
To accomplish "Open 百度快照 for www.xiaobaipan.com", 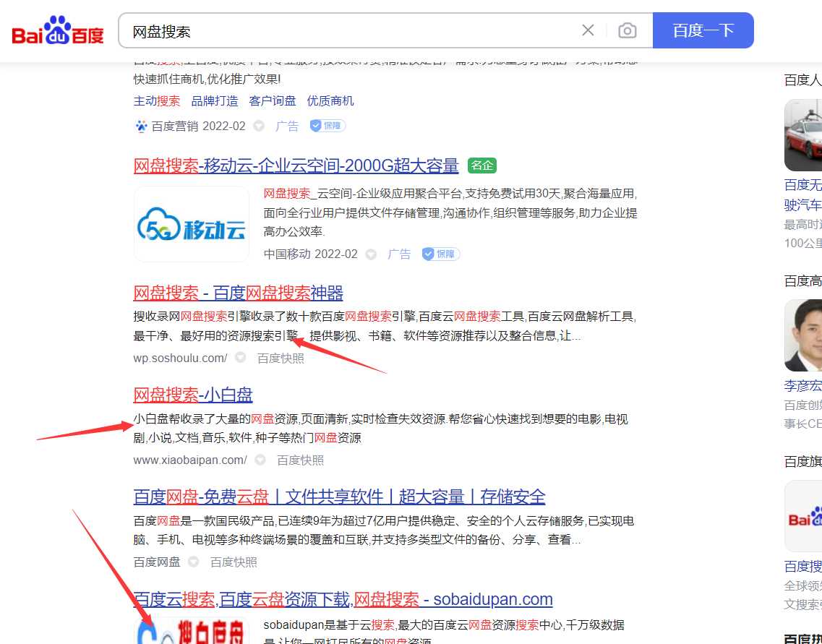I will point(300,460).
